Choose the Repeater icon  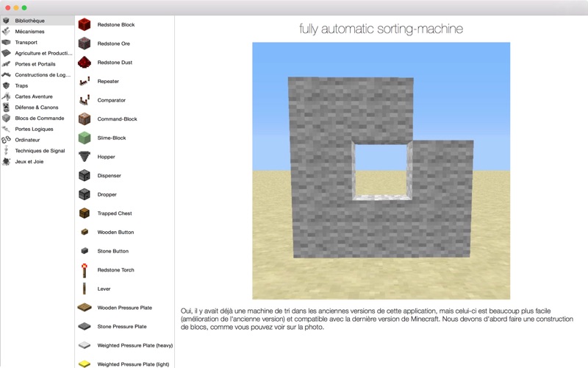click(85, 81)
